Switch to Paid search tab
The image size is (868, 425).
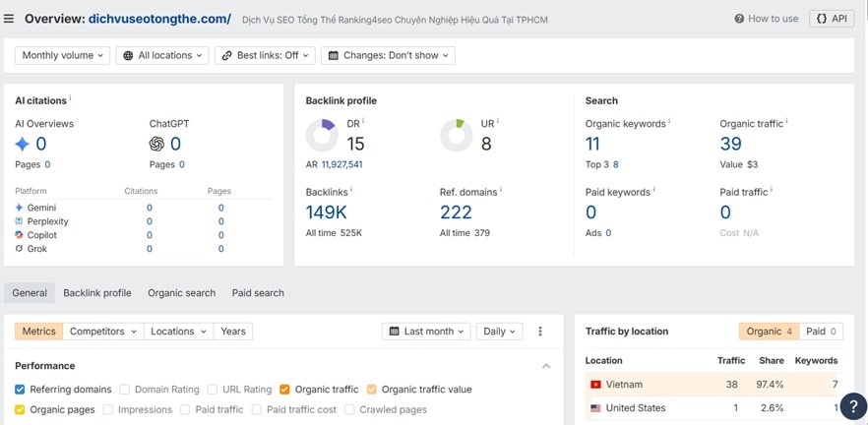coord(258,293)
